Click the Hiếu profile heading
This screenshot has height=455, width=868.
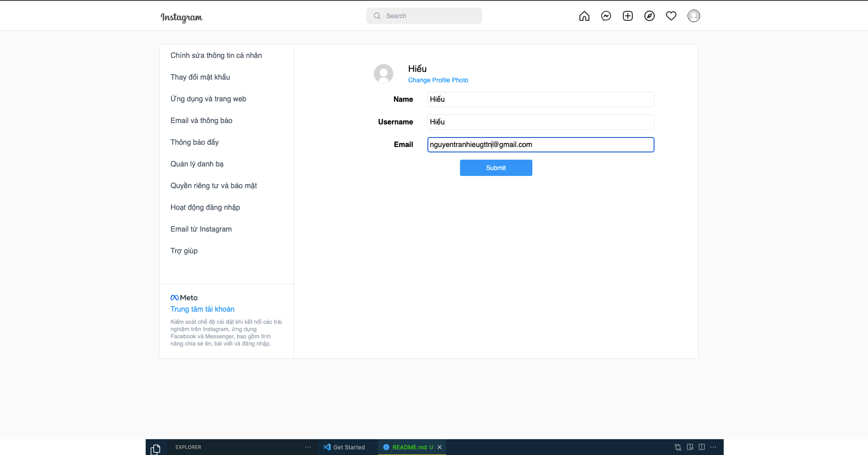417,69
